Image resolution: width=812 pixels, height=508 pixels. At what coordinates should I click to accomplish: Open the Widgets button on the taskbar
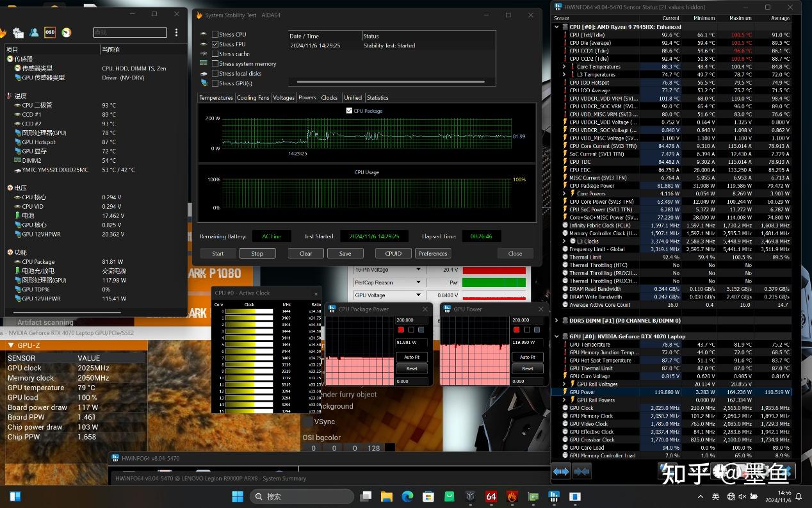(15, 496)
